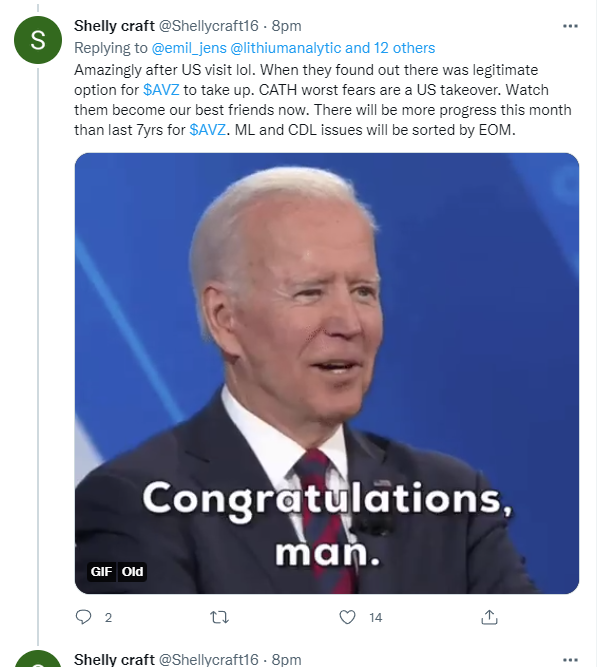Image resolution: width=613 pixels, height=667 pixels.
Task: Click the green S profile avatar
Action: coord(38,39)
